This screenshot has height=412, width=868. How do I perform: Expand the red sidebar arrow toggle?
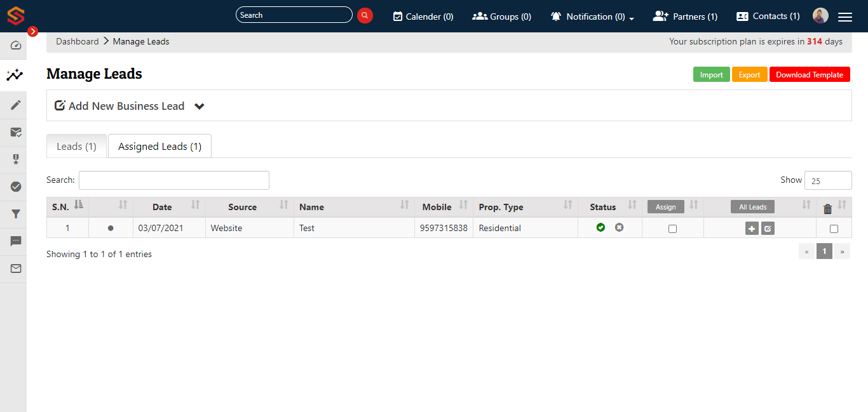tap(32, 31)
